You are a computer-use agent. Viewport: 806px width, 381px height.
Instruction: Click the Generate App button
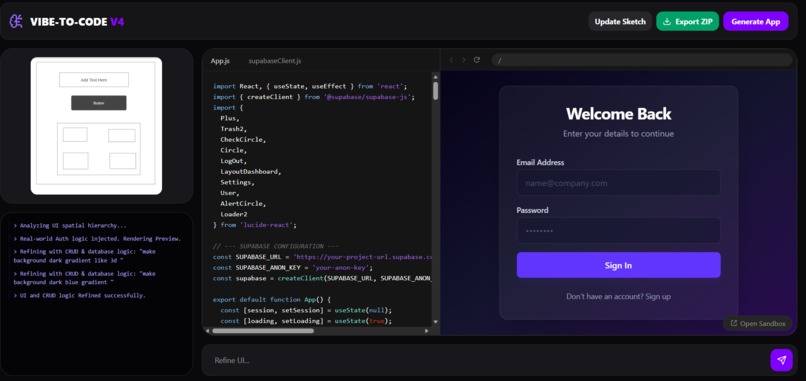point(756,22)
